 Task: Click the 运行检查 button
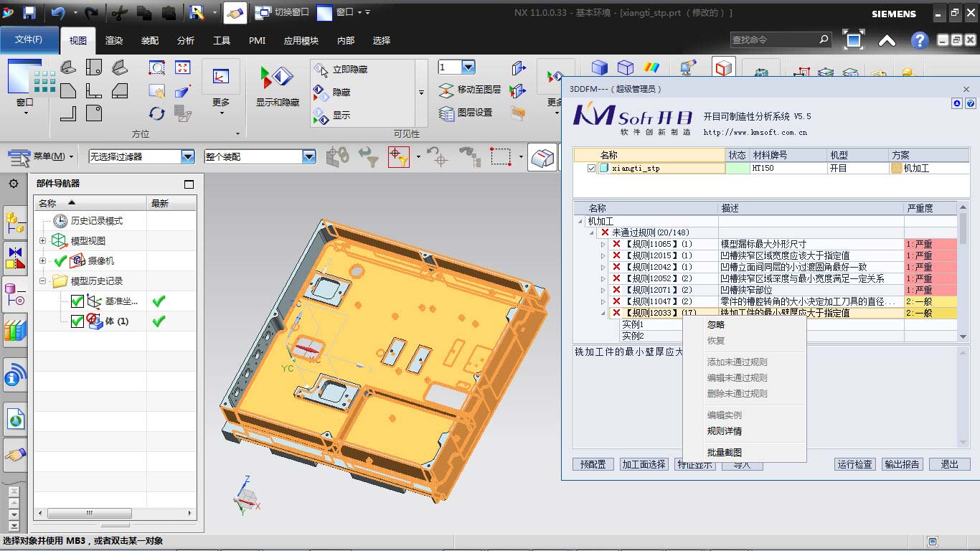854,464
